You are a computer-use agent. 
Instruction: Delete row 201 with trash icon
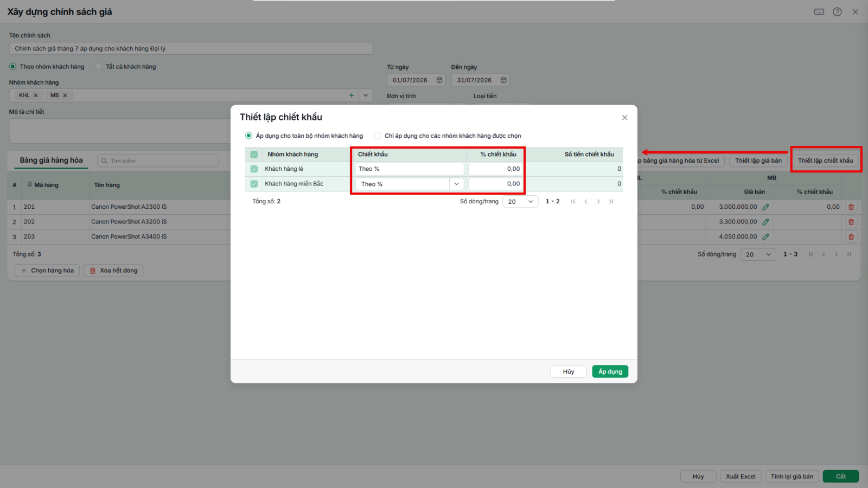[851, 207]
